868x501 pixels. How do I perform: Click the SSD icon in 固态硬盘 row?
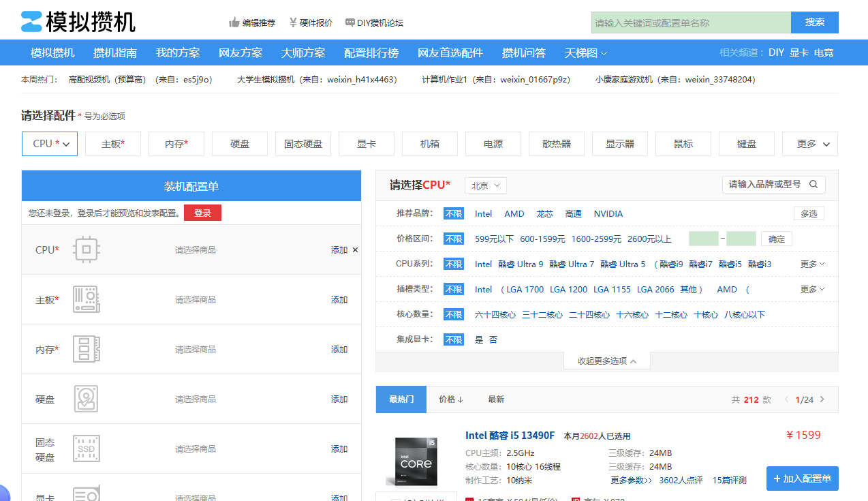pos(87,448)
